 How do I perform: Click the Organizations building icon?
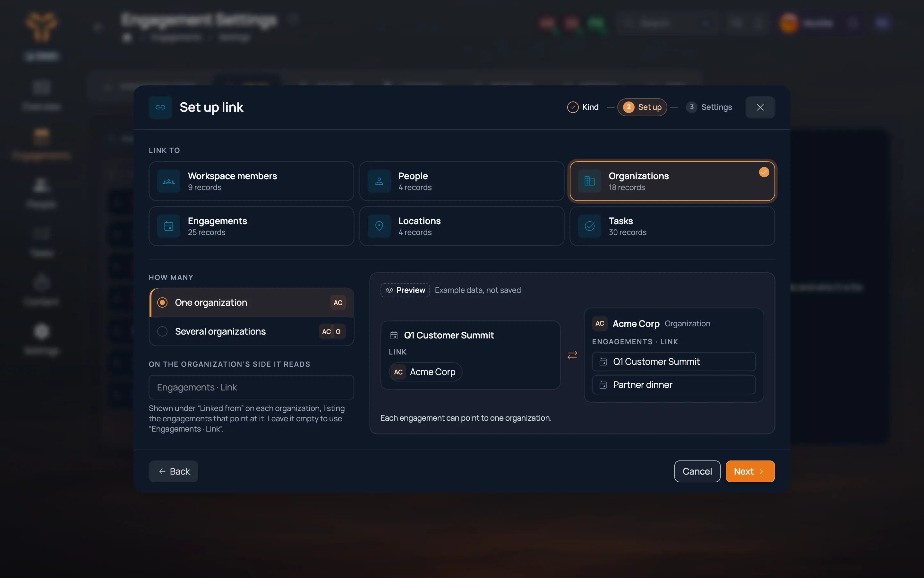tap(589, 181)
